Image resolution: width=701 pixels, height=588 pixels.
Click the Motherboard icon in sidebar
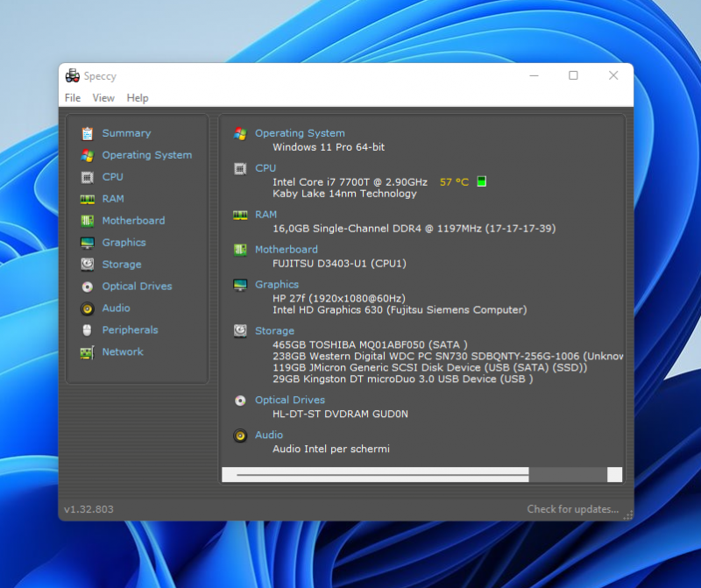[87, 221]
